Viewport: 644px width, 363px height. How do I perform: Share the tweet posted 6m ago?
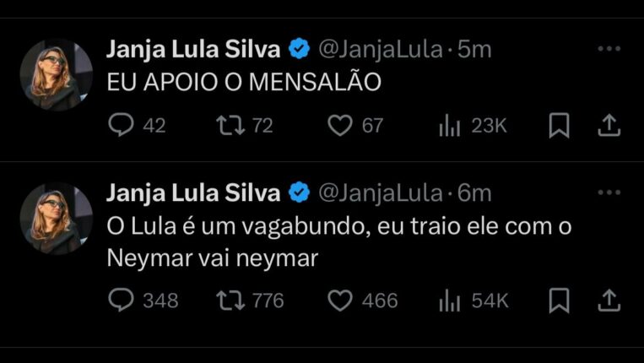click(609, 300)
